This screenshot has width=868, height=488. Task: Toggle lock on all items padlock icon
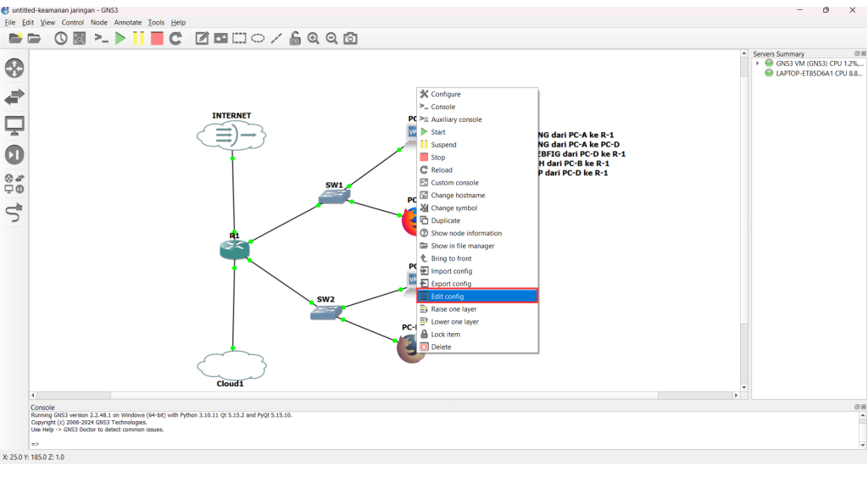coord(295,38)
